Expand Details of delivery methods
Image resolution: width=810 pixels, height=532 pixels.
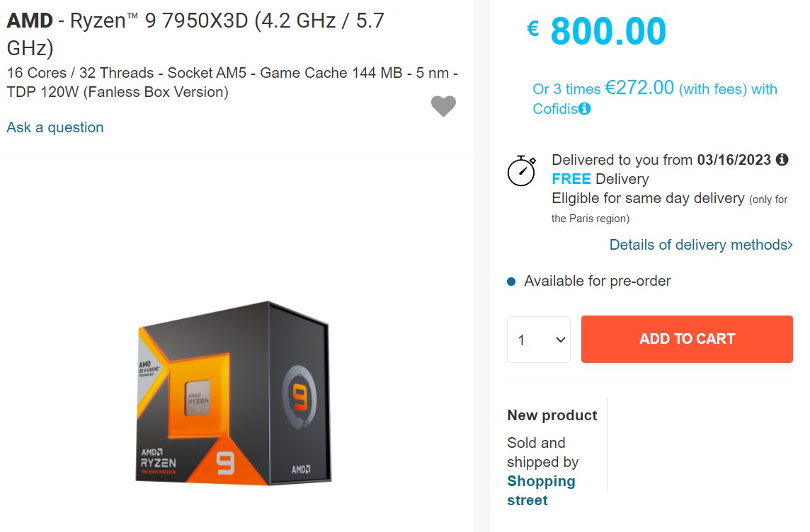pyautogui.click(x=700, y=244)
